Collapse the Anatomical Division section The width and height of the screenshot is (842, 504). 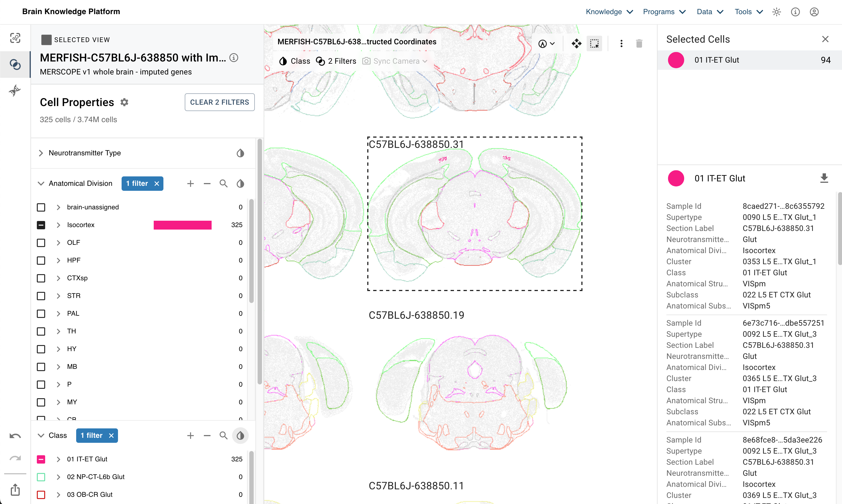point(41,184)
